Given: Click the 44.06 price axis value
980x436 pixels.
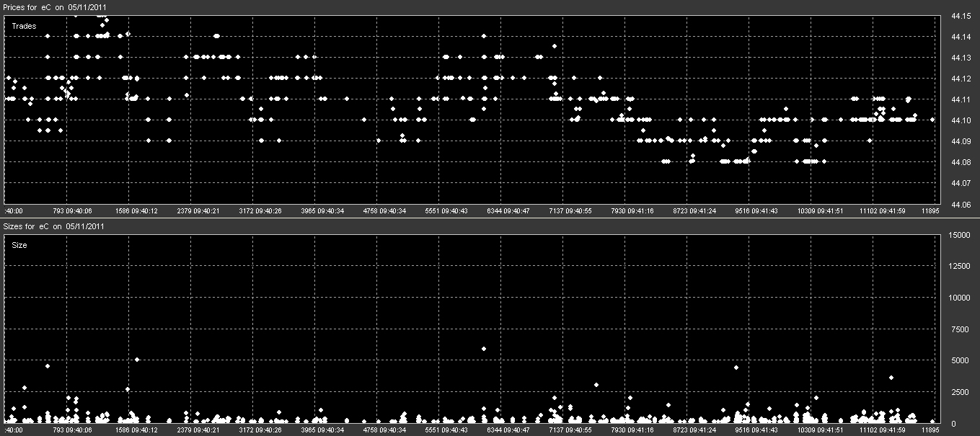Looking at the screenshot, I should pyautogui.click(x=960, y=205).
